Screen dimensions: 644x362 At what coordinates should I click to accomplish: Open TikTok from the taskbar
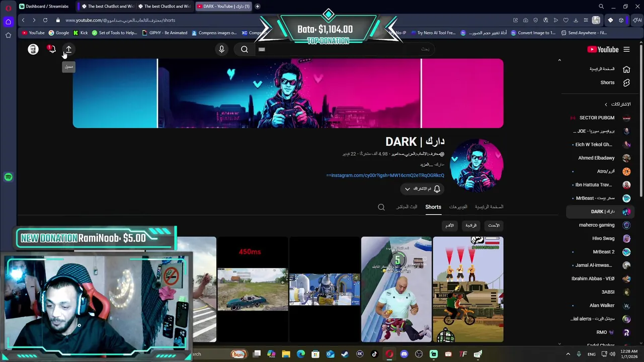click(374, 354)
